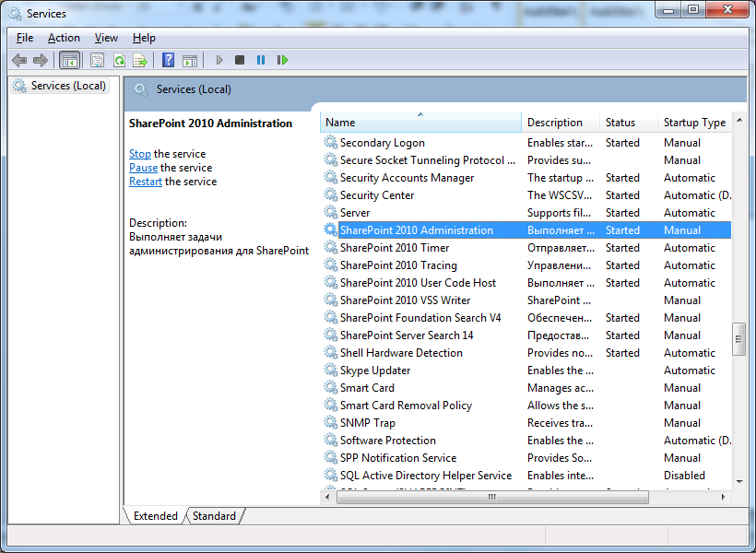
Task: Sort by the Status column header
Action: coord(629,123)
